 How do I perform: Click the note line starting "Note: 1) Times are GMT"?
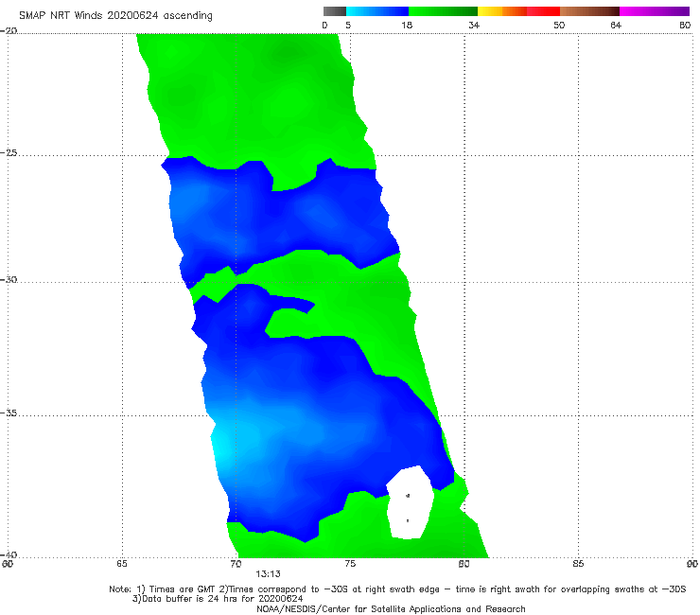[x=397, y=589]
